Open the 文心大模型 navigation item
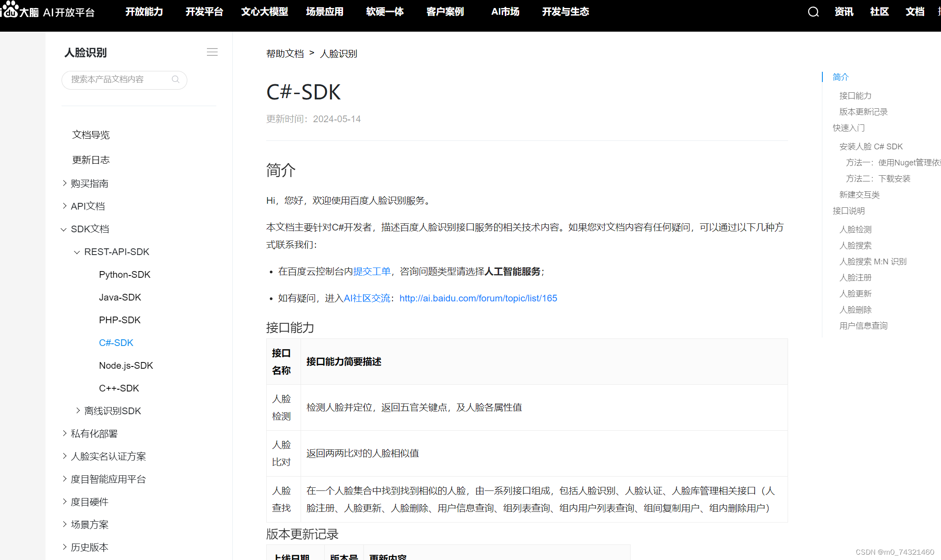941x560 pixels. (264, 12)
